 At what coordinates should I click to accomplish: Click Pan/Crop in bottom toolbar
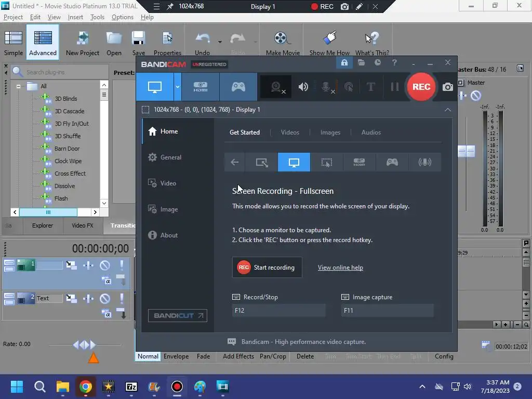(x=273, y=356)
